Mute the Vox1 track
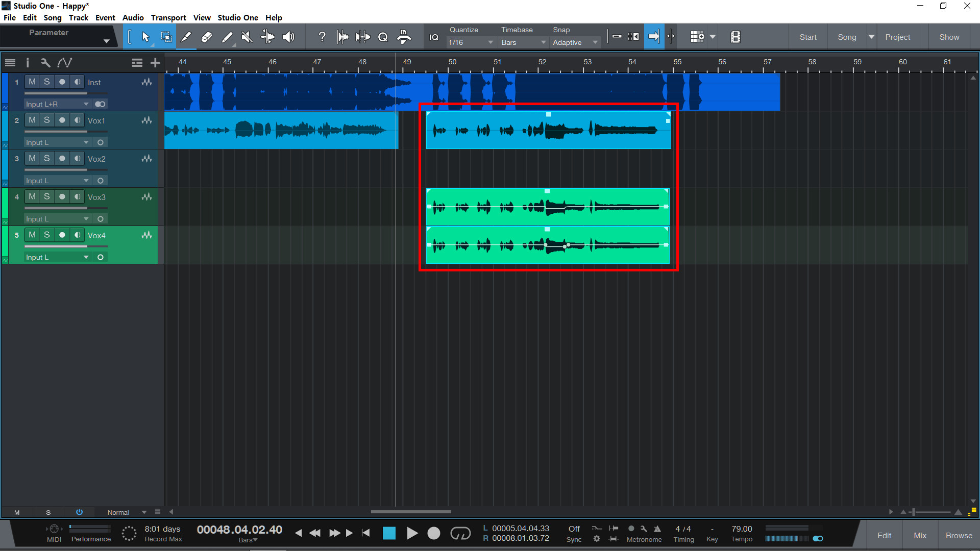Screen dimensions: 980x551 pos(32,120)
